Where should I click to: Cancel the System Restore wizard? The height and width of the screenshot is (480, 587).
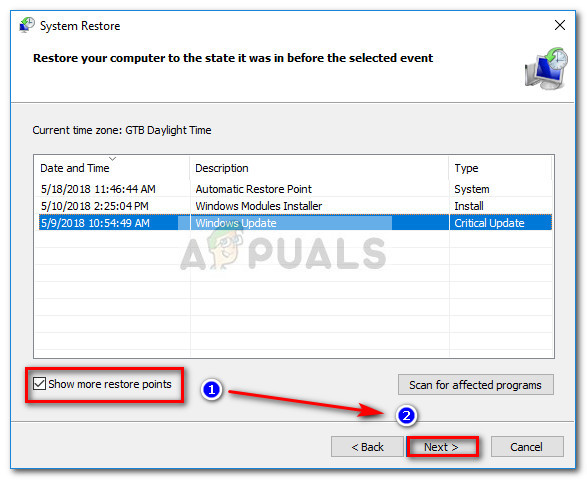[527, 447]
